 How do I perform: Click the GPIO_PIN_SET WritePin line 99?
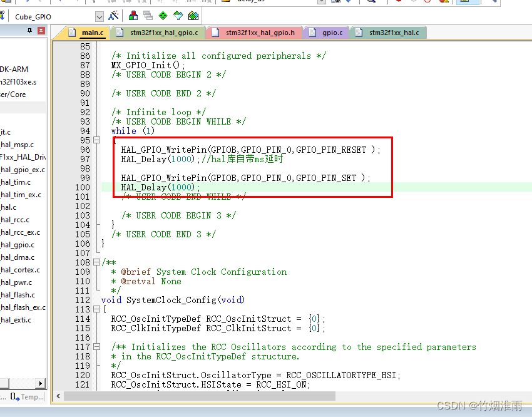tap(246, 178)
